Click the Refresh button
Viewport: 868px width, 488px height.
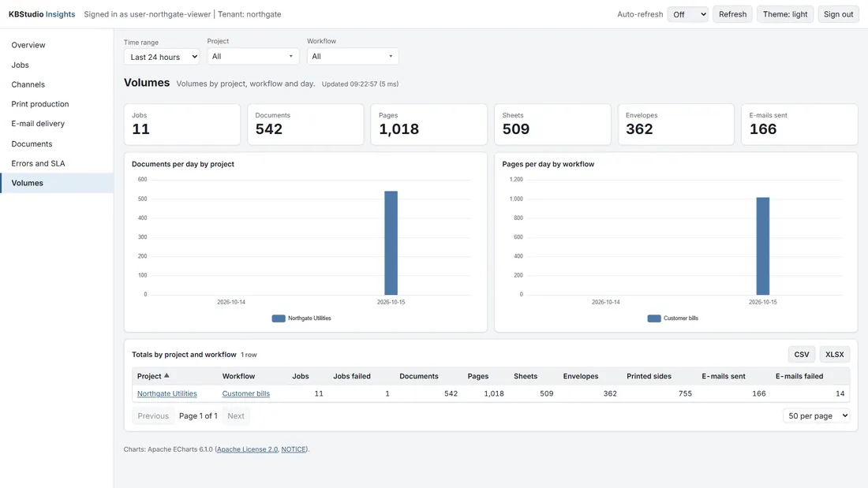732,14
